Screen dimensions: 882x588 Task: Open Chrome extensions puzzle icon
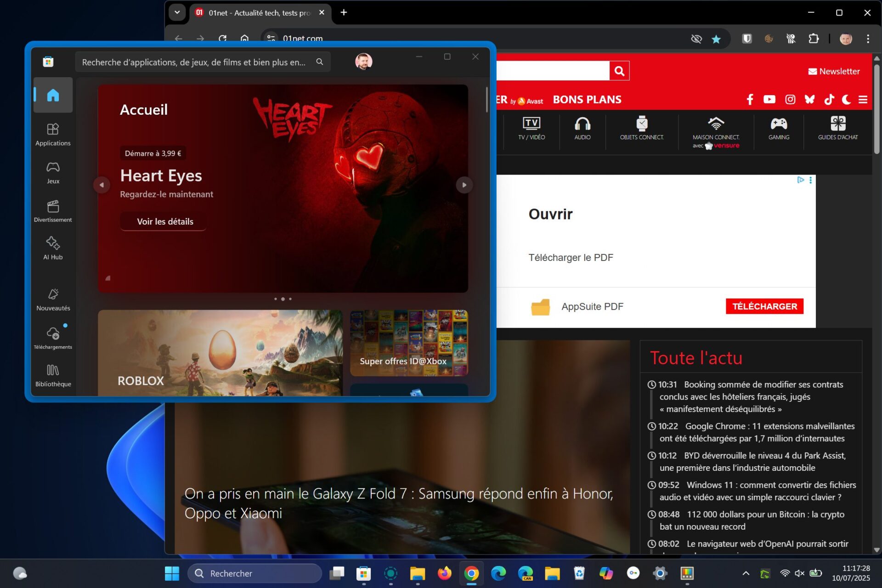click(x=814, y=39)
